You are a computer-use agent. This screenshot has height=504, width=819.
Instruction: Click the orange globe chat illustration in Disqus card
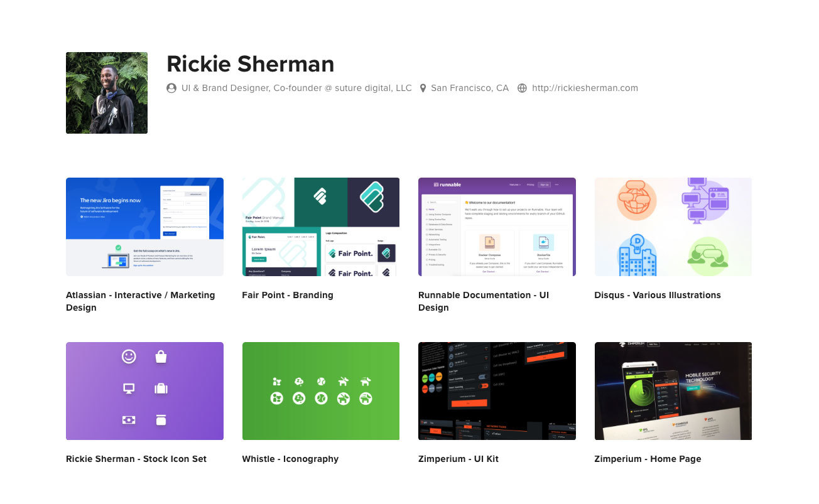tap(636, 201)
